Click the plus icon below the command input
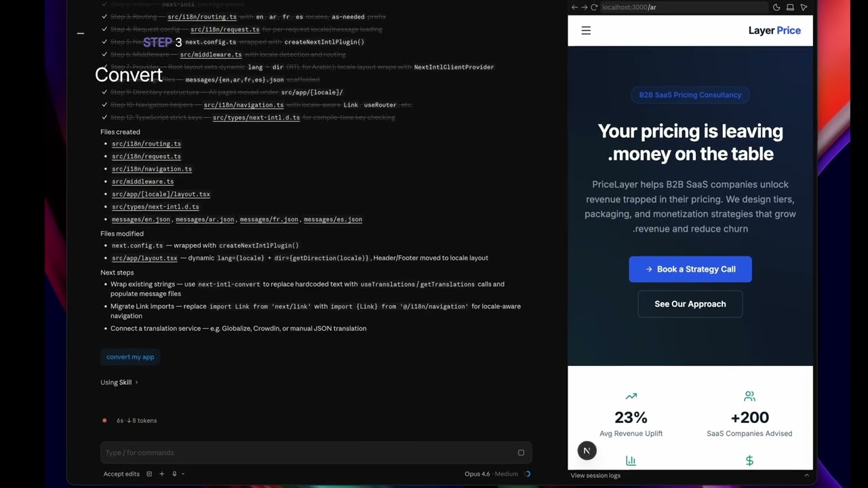868x488 pixels. pos(161,474)
